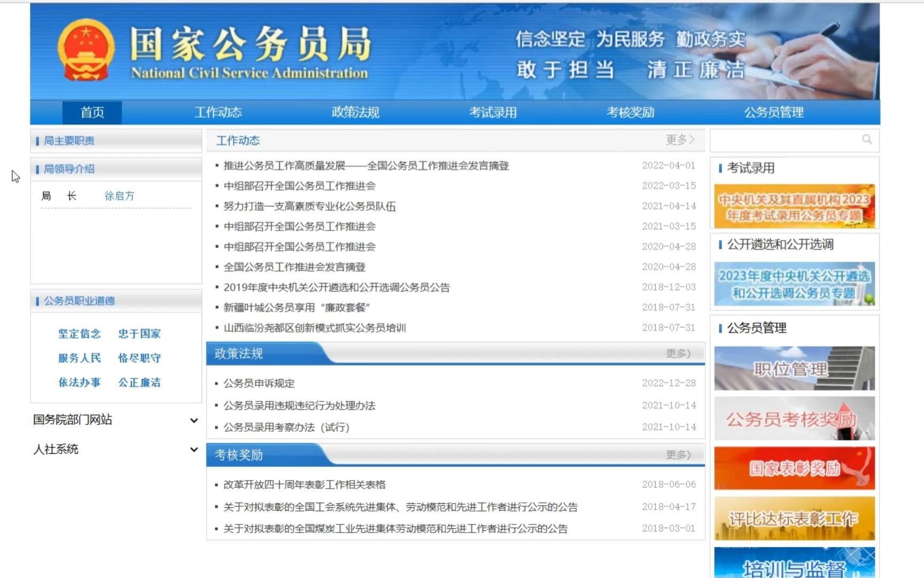The width and height of the screenshot is (924, 578).
Task: Click the 服务人民 motto text
Action: tap(80, 358)
